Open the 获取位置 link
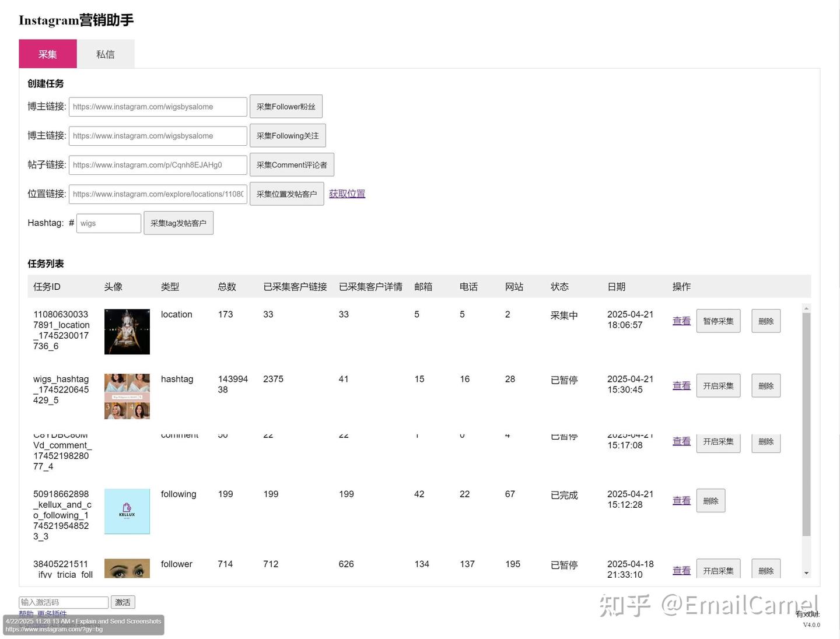 tap(346, 193)
